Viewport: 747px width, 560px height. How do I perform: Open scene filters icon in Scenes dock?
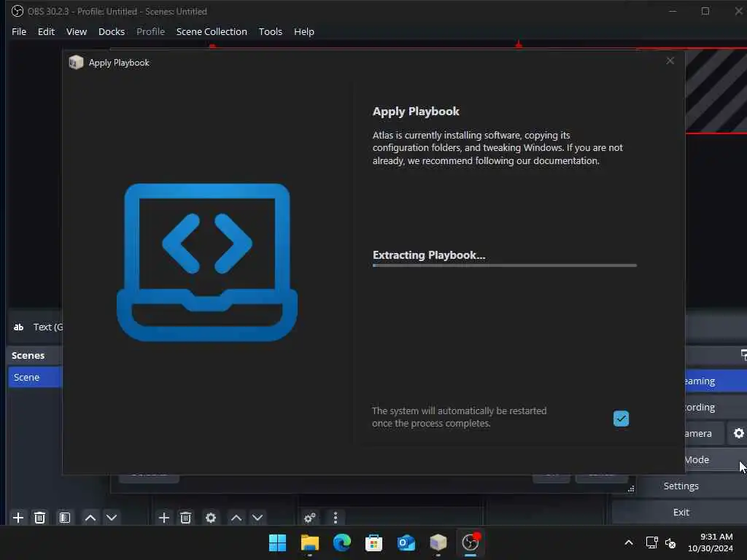point(65,518)
